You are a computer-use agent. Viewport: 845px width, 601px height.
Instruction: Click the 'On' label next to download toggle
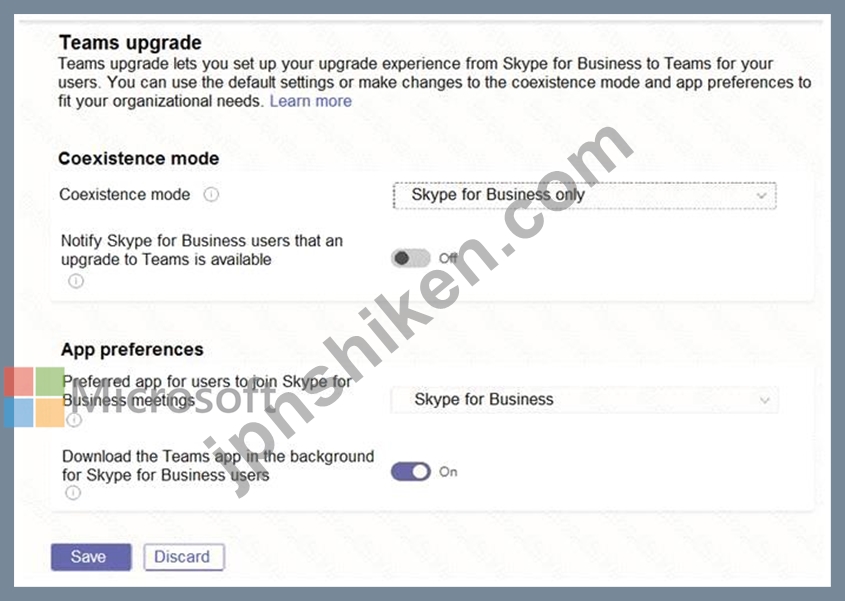[448, 472]
